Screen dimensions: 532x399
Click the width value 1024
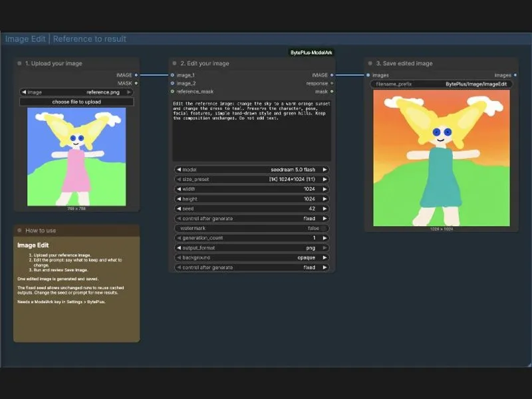tap(309, 189)
